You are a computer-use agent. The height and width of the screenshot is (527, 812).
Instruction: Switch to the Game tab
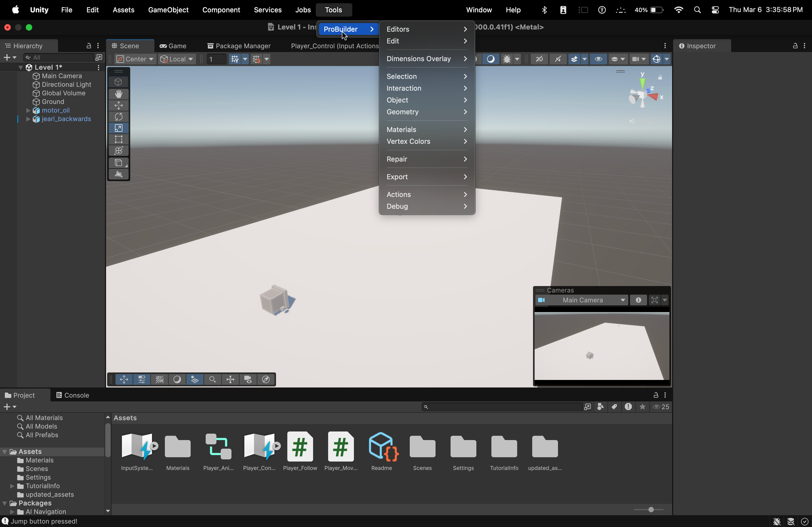[173, 46]
